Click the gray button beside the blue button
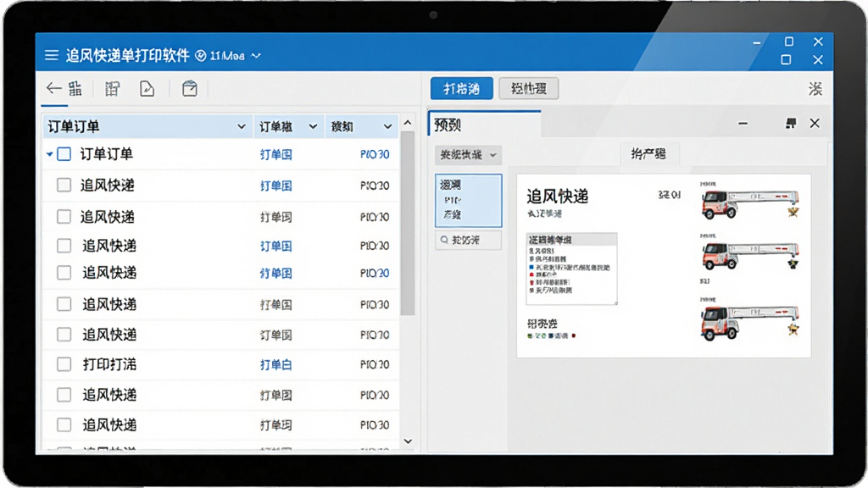 click(529, 88)
